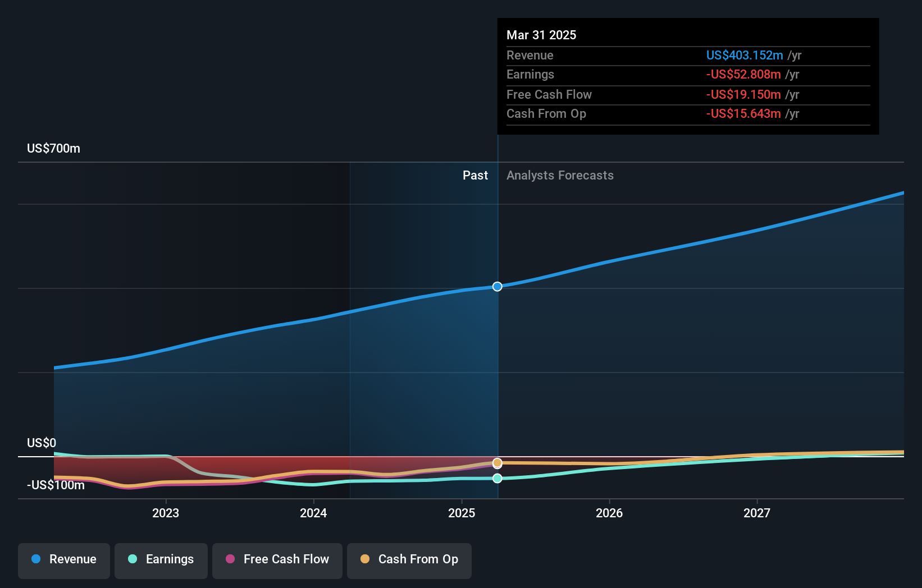Click the Mar 31 2025 tooltip date

[541, 35]
